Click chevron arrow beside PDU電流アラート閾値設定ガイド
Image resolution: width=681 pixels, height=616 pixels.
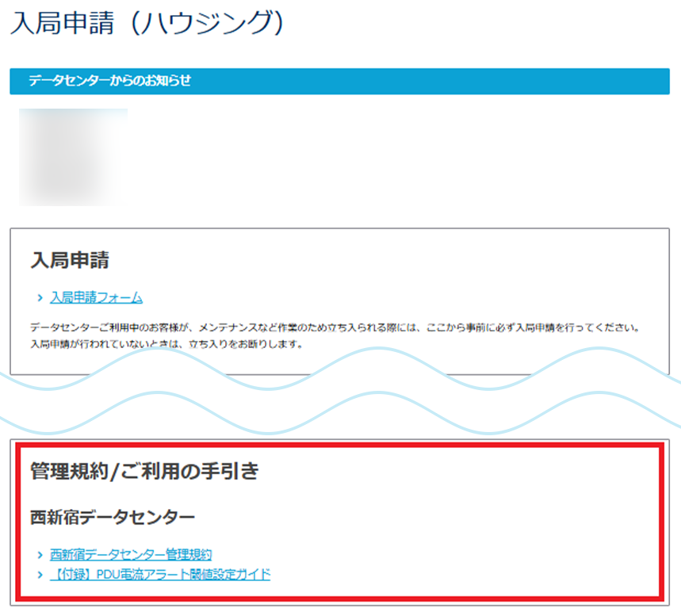(40, 575)
